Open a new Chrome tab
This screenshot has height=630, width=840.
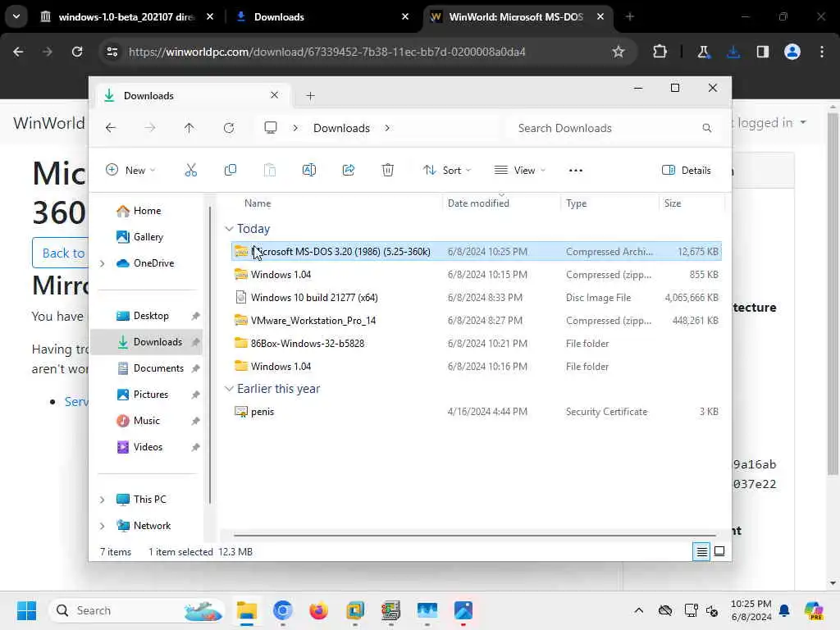click(630, 17)
